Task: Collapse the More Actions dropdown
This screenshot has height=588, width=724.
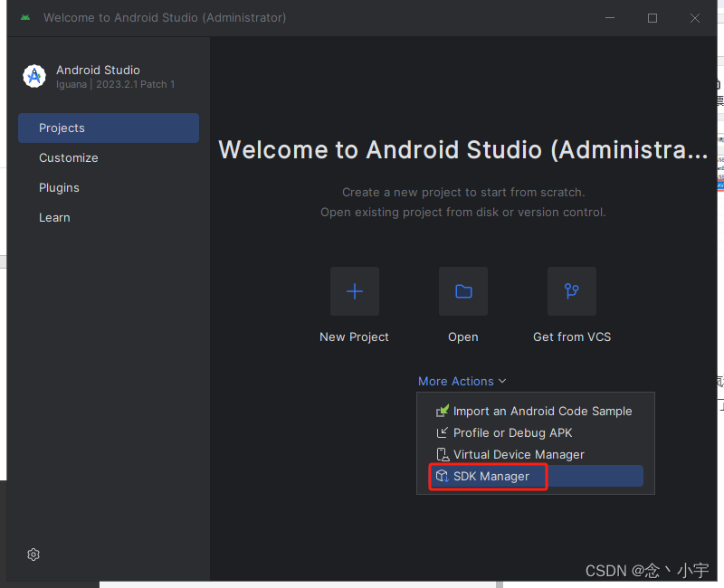Action: click(462, 381)
